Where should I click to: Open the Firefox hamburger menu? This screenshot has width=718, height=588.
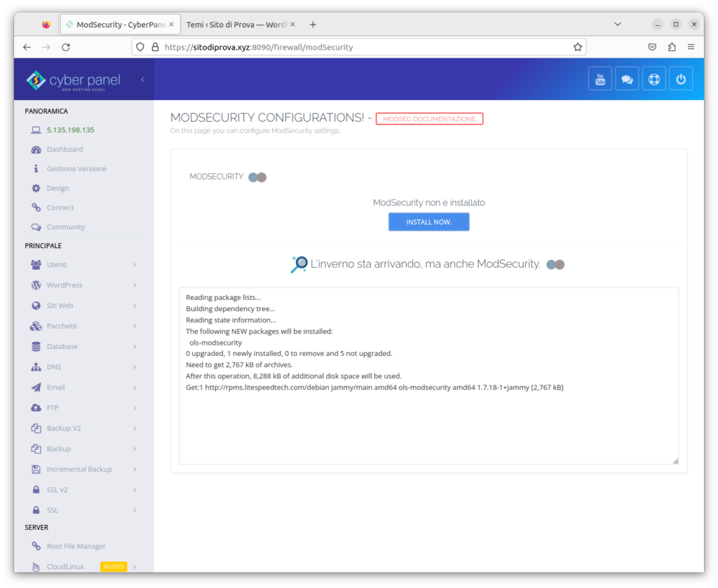point(691,47)
